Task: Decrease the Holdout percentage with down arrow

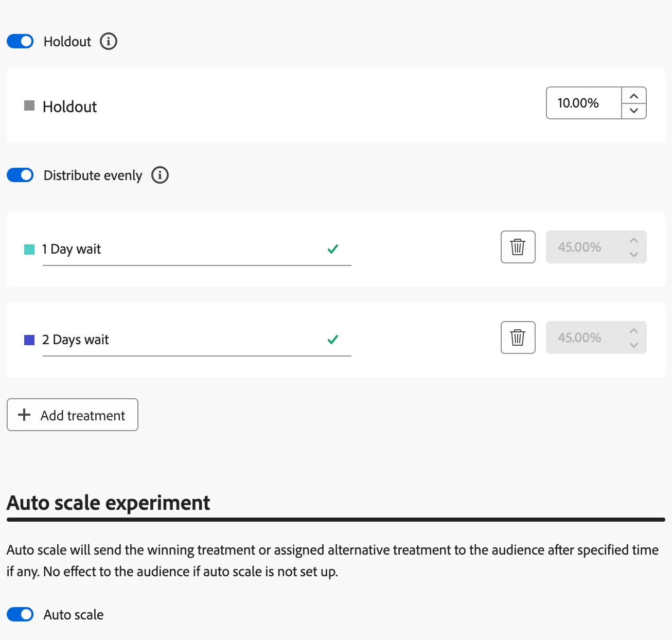Action: coord(634,111)
